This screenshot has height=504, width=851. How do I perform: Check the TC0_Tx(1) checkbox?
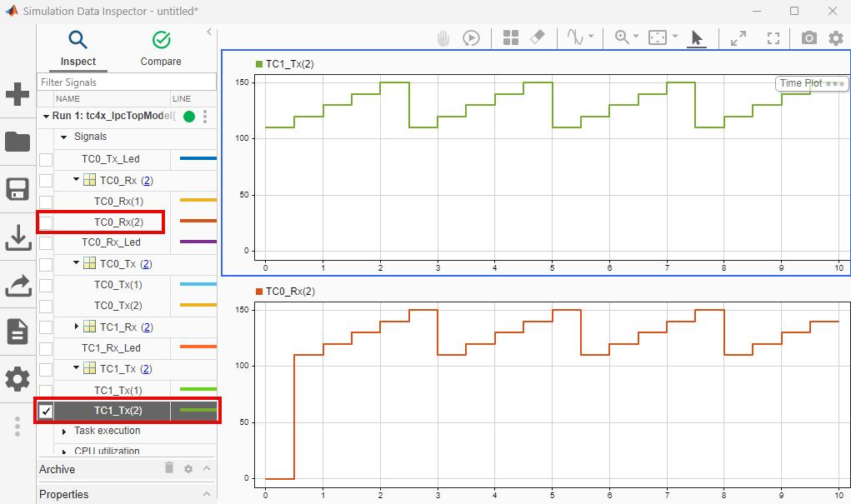tap(46, 286)
